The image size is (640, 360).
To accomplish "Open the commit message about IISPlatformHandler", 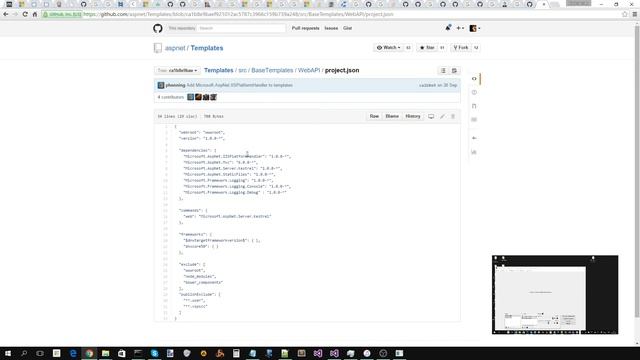I will tap(240, 85).
